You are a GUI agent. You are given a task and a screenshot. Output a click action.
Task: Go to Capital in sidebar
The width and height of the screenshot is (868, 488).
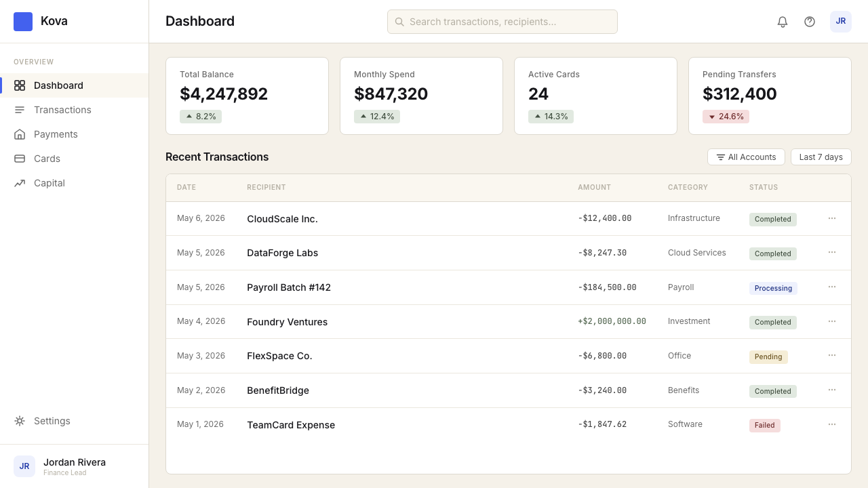[75, 183]
